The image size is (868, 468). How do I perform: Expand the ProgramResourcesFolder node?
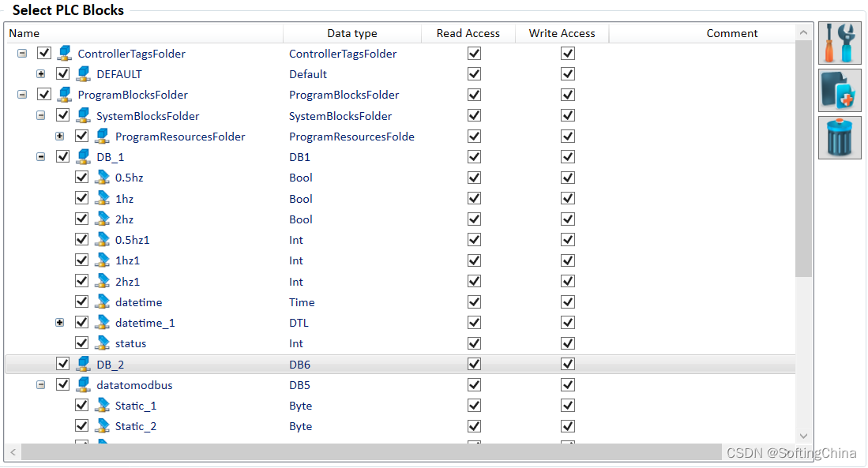[x=60, y=136]
